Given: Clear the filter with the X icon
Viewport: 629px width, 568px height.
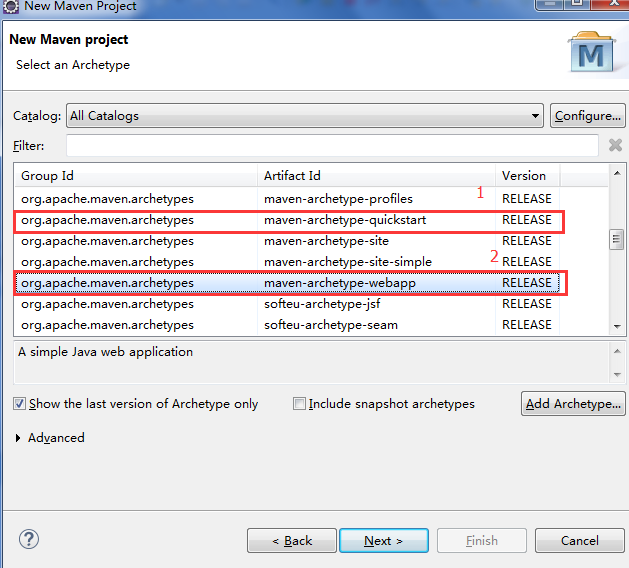Looking at the screenshot, I should 615,145.
